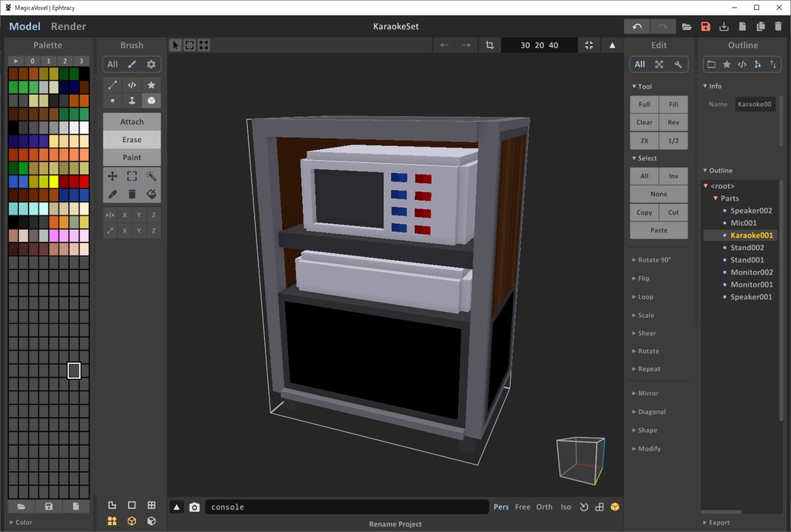Duplicate the project with the copy icon
This screenshot has height=532, width=791.
(761, 26)
